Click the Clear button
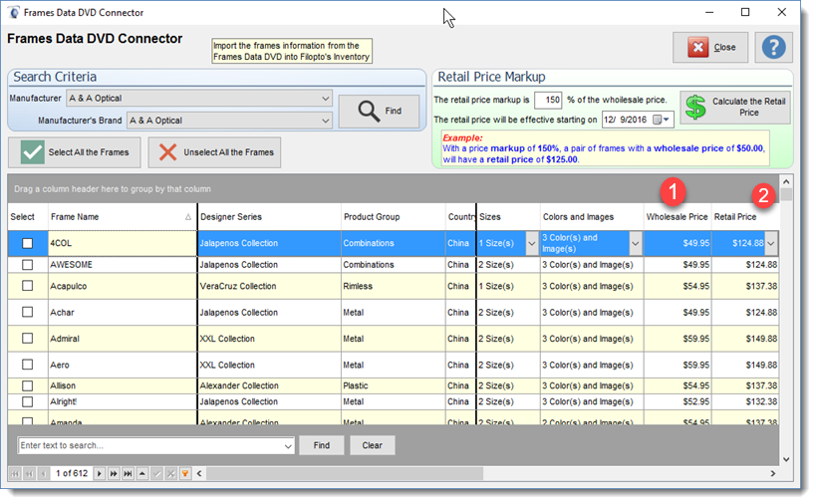 [x=372, y=446]
